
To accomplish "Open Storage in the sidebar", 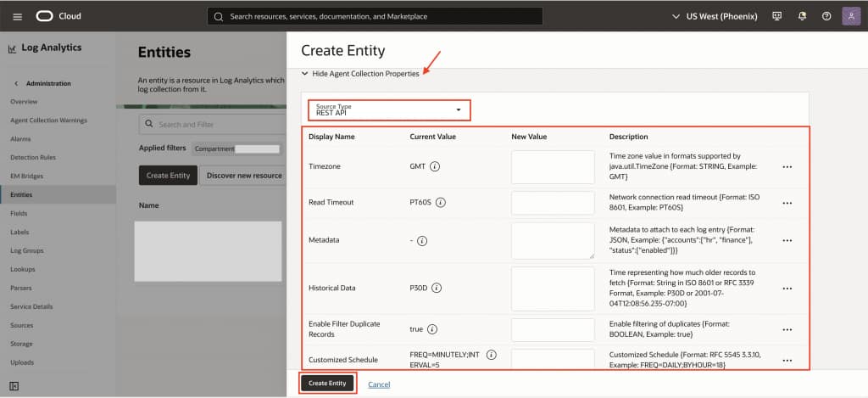I will [21, 344].
